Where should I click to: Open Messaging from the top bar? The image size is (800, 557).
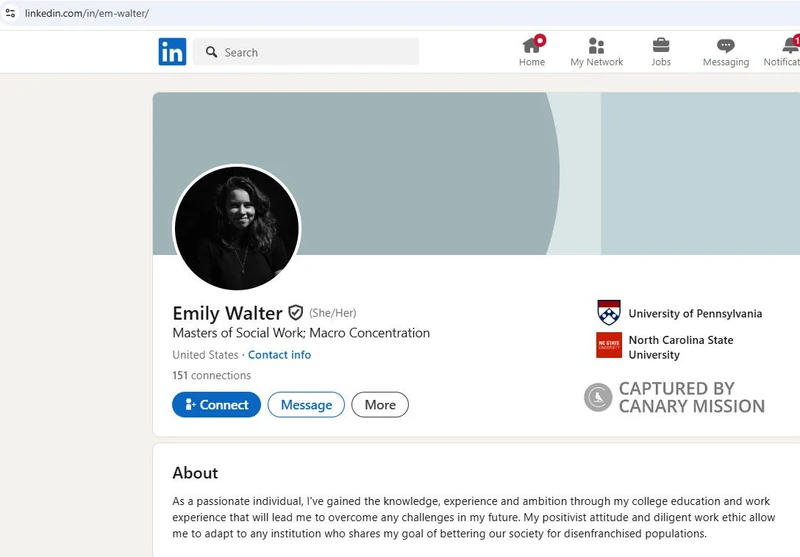(x=726, y=52)
